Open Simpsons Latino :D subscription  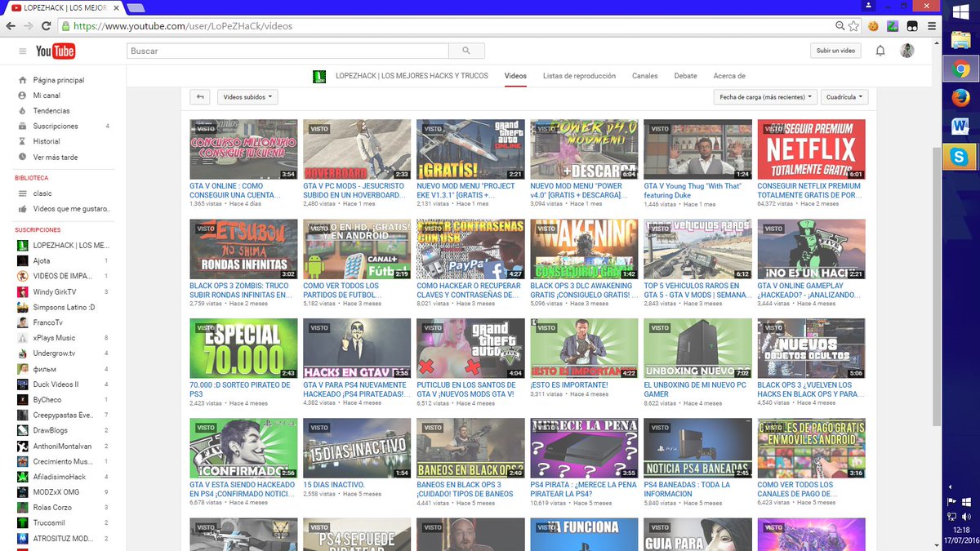tap(63, 307)
